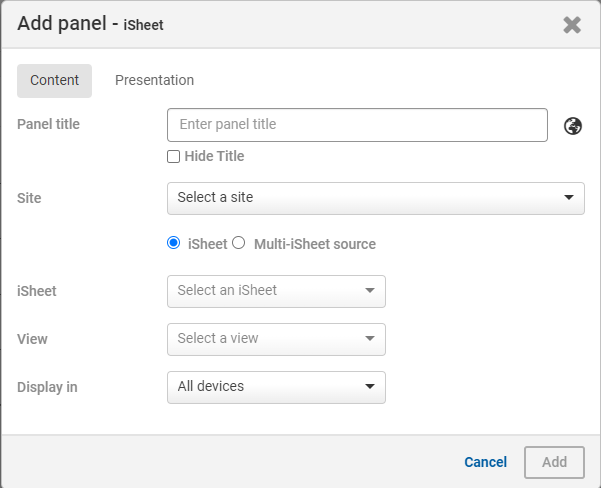Screen dimensions: 601x488
Task: Choose the Multi-iSheet source radio option
Action: (239, 243)
